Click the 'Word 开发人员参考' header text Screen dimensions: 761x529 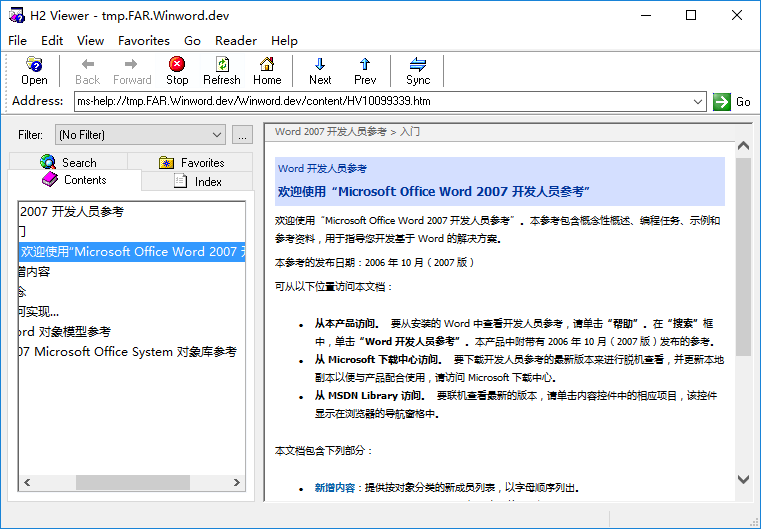pyautogui.click(x=322, y=168)
